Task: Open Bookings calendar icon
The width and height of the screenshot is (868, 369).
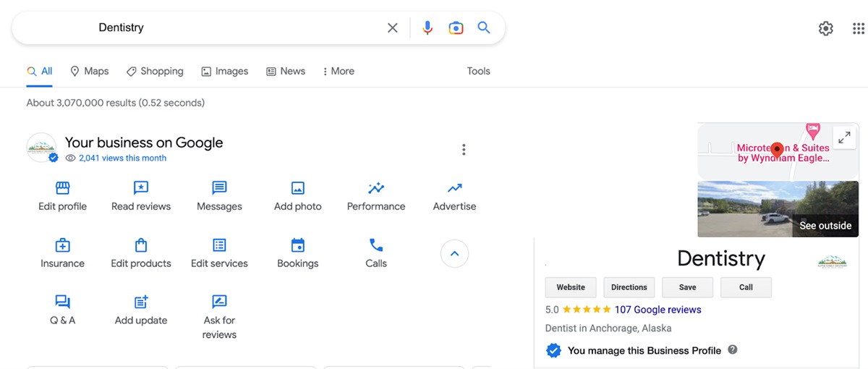Action: tap(298, 245)
